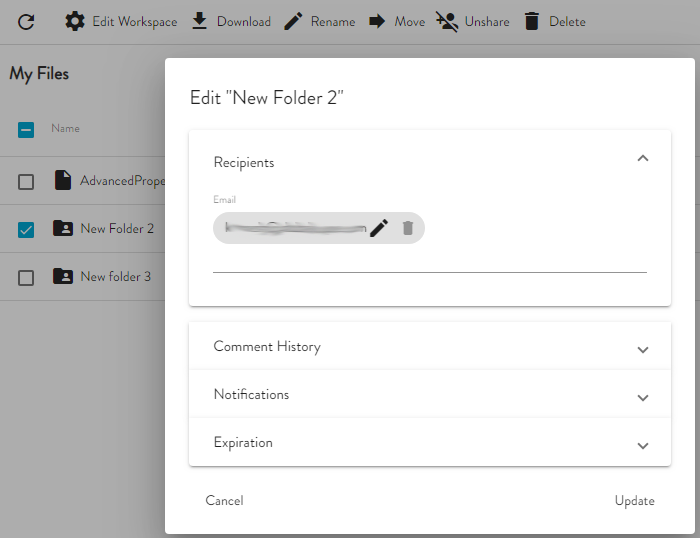Click the Delete trash icon in toolbar

coord(532,21)
